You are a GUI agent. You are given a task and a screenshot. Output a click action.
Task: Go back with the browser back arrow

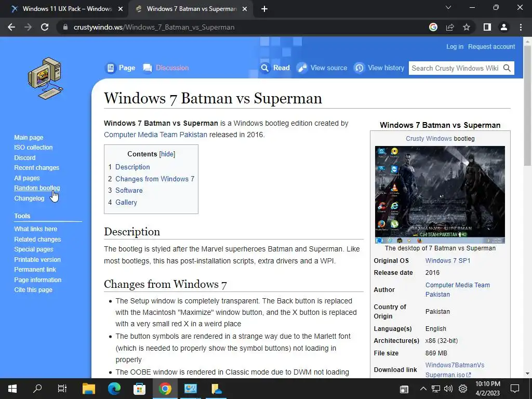(11, 27)
